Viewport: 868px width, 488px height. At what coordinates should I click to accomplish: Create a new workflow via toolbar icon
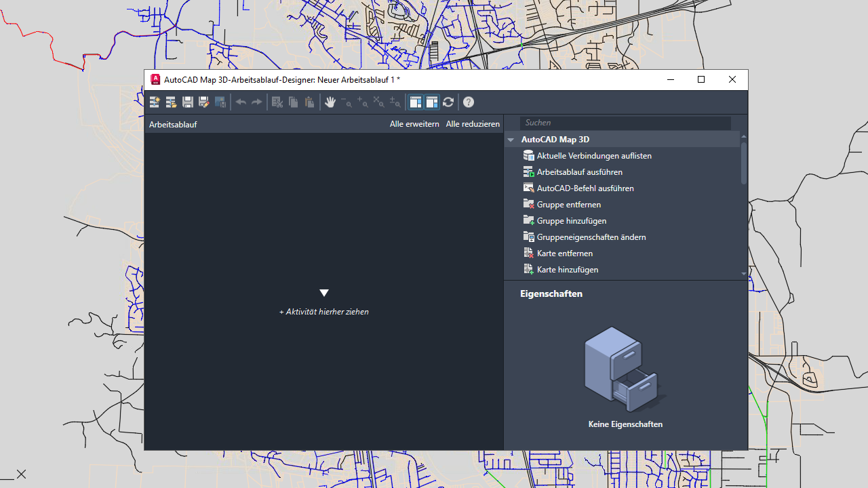coord(155,102)
